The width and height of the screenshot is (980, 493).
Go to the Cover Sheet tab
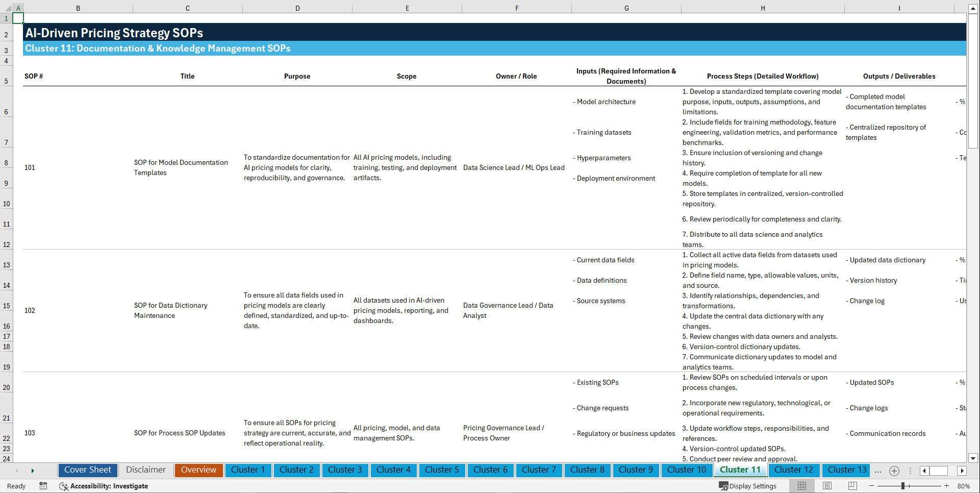[x=87, y=470]
